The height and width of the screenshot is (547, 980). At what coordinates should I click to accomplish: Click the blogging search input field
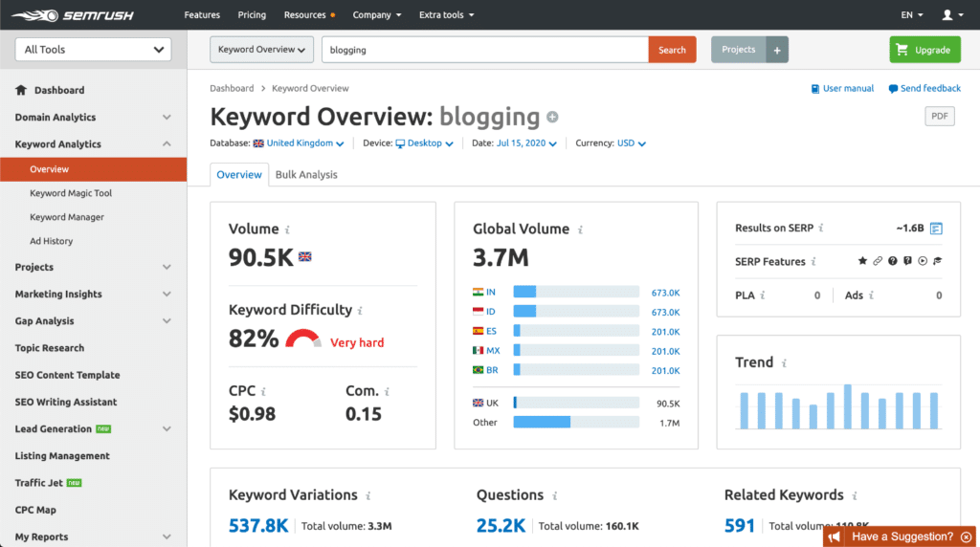point(485,50)
